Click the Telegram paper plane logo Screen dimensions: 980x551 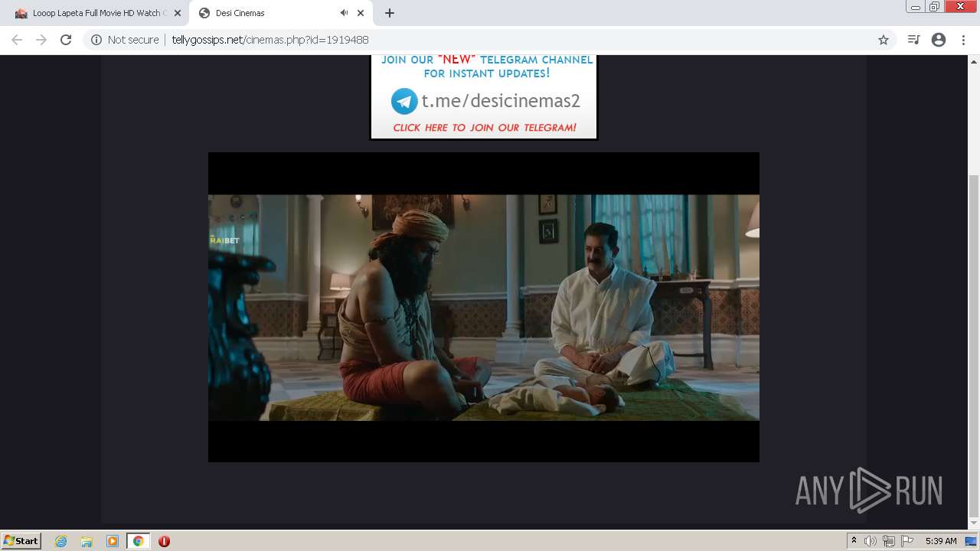click(404, 101)
